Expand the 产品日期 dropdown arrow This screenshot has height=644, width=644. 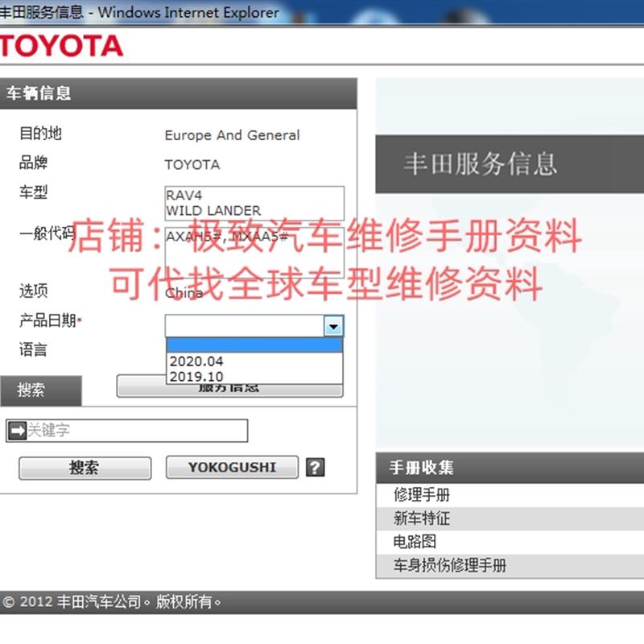tap(333, 327)
